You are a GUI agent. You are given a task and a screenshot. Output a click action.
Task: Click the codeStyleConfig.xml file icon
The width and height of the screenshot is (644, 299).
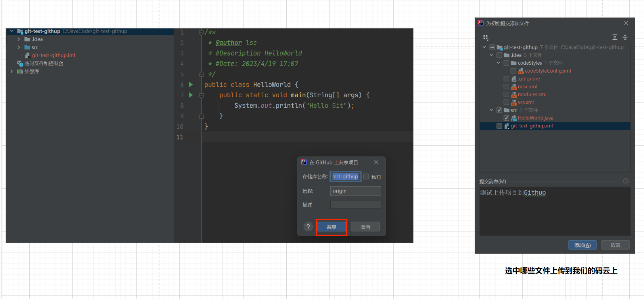(x=521, y=71)
